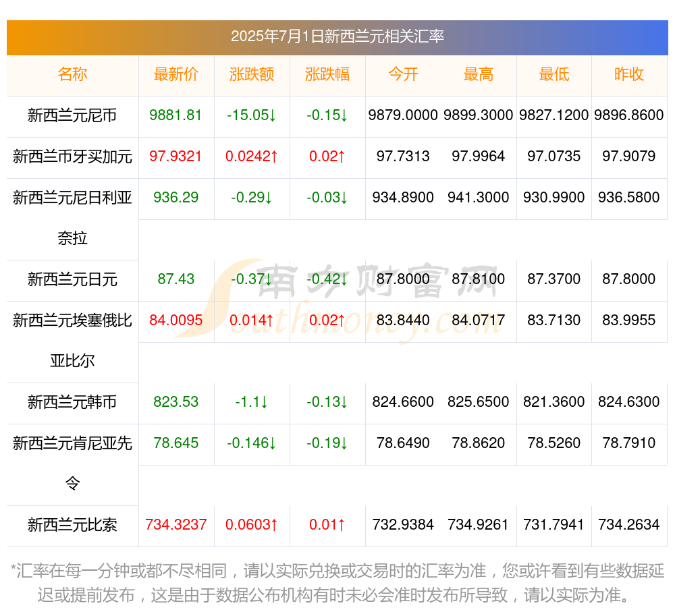Click latest price 97.9321
This screenshot has height=616, width=675.
coord(175,156)
